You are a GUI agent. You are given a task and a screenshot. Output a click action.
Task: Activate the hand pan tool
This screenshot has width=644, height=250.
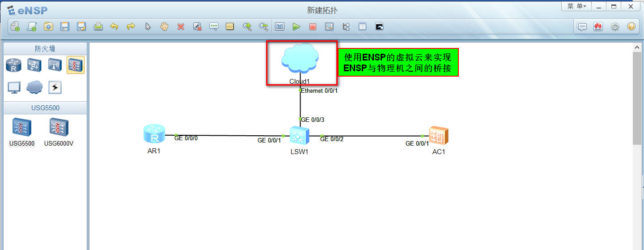click(164, 26)
